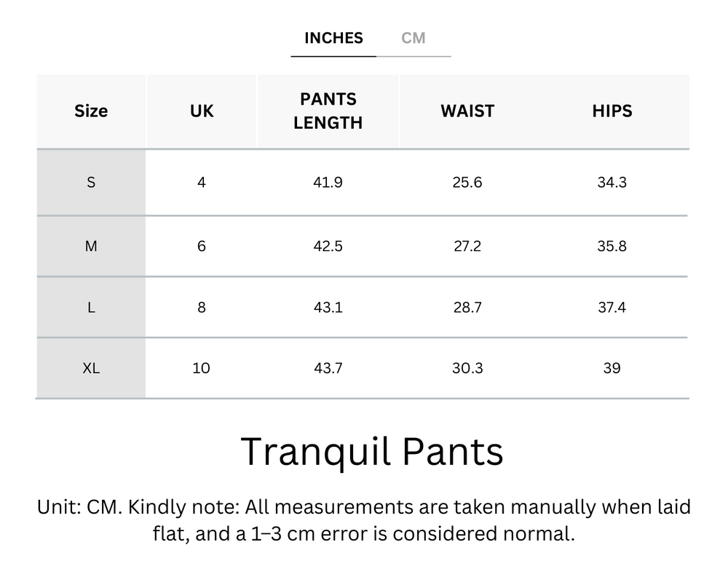Click the PANTS LENGTH column header
Image resolution: width=728 pixels, height=577 pixels.
328,111
